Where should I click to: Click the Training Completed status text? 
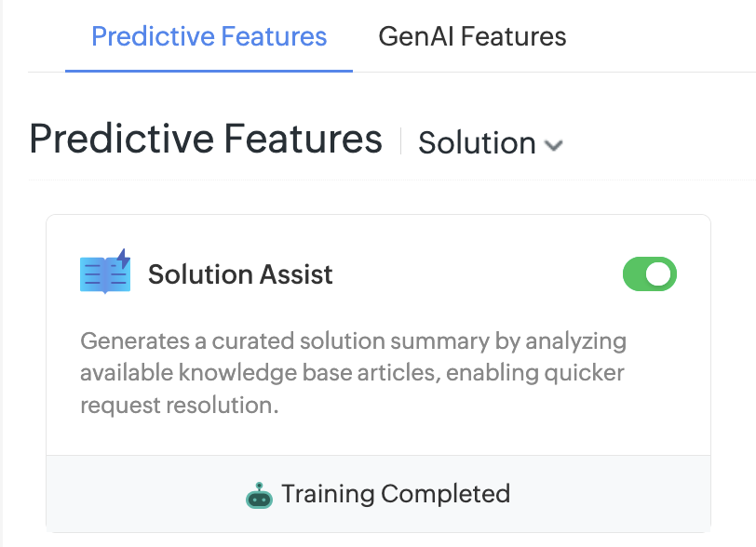396,493
